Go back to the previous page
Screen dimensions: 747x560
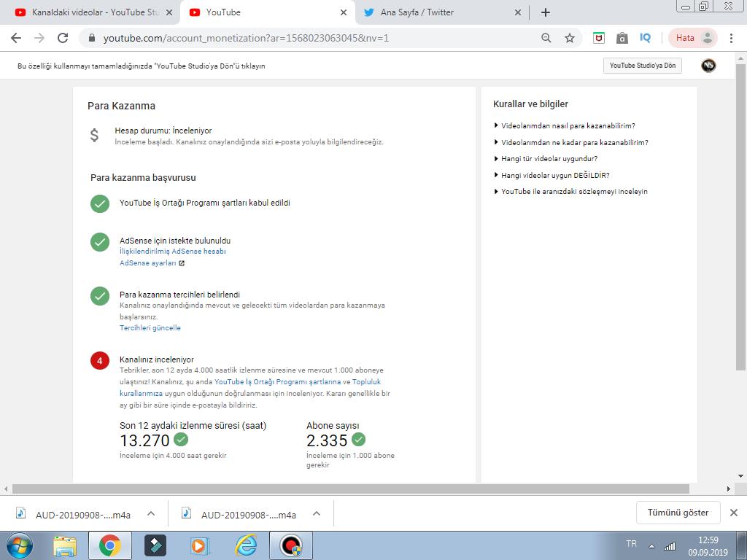16,38
